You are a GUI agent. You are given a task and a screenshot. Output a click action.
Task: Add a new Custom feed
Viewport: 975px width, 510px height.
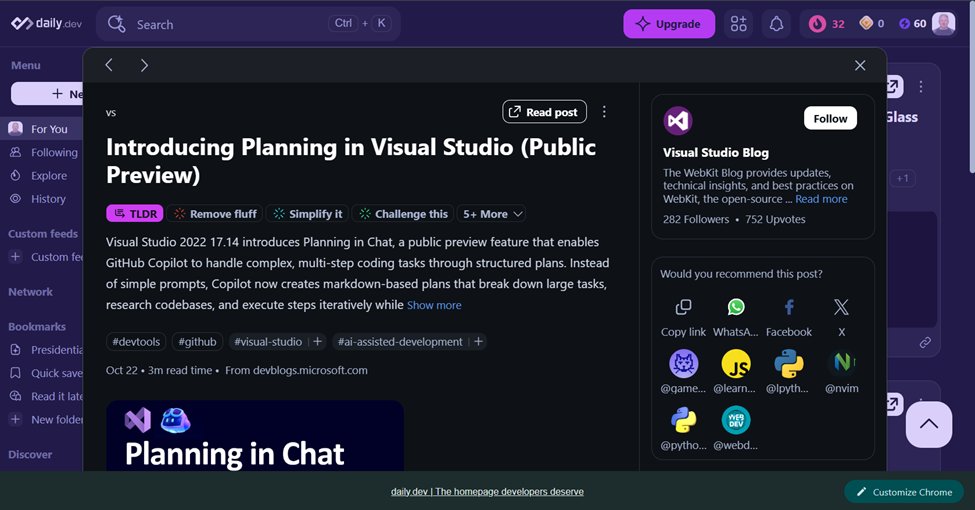coord(42,257)
